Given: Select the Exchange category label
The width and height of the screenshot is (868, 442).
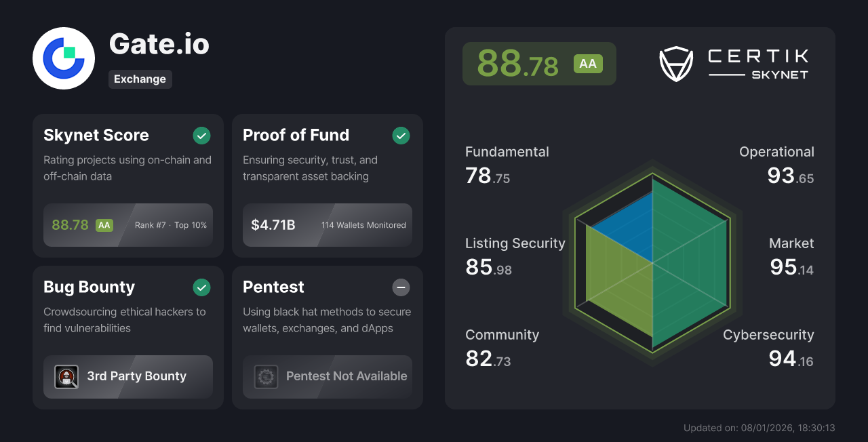Looking at the screenshot, I should pos(140,79).
